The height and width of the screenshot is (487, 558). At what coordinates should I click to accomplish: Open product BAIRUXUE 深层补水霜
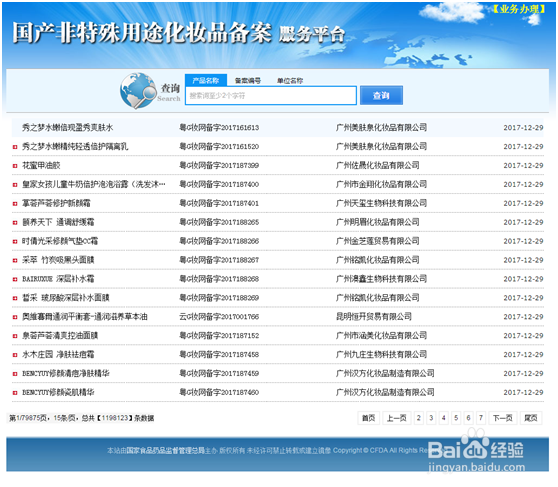tap(58, 279)
